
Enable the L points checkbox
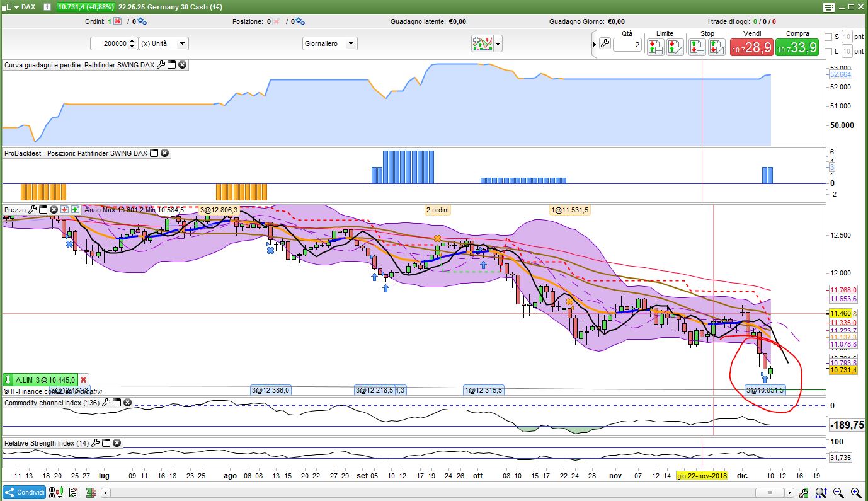pyautogui.click(x=828, y=52)
